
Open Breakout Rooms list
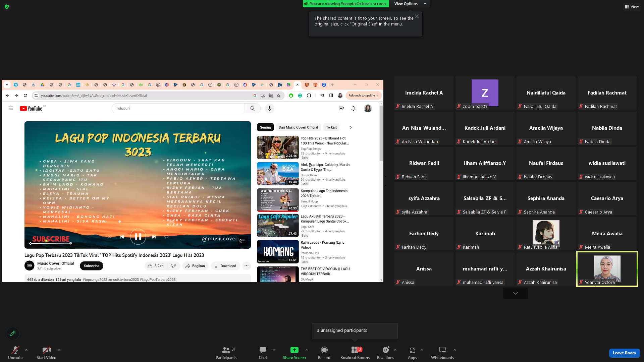[x=355, y=353]
